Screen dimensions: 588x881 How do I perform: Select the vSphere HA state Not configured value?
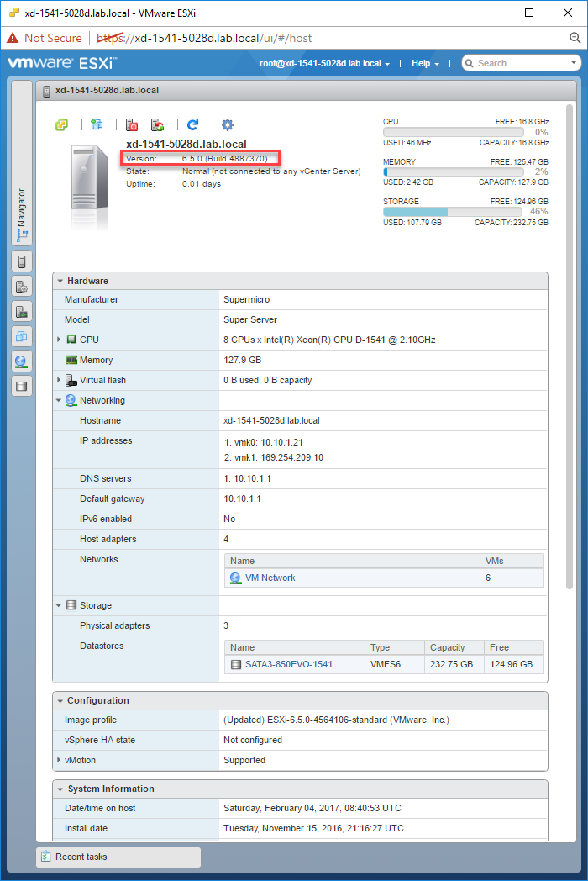pos(253,740)
